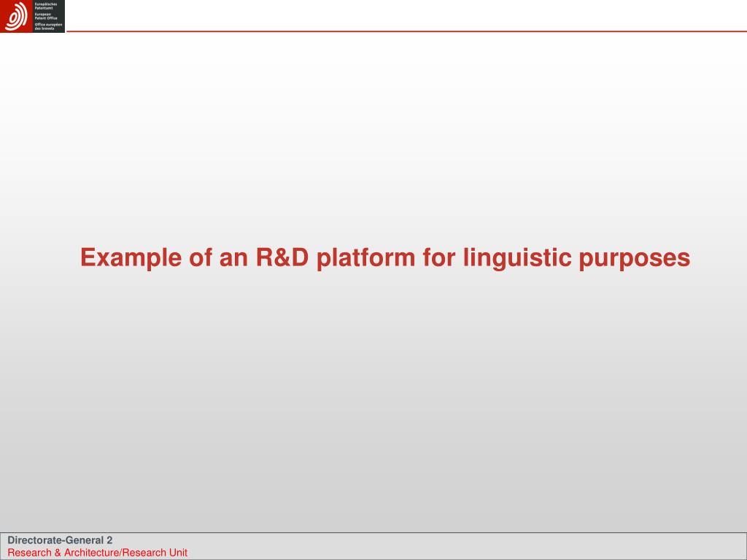Click 'Directorate-General 2' in the footer
The image size is (747, 560).
tap(60, 540)
